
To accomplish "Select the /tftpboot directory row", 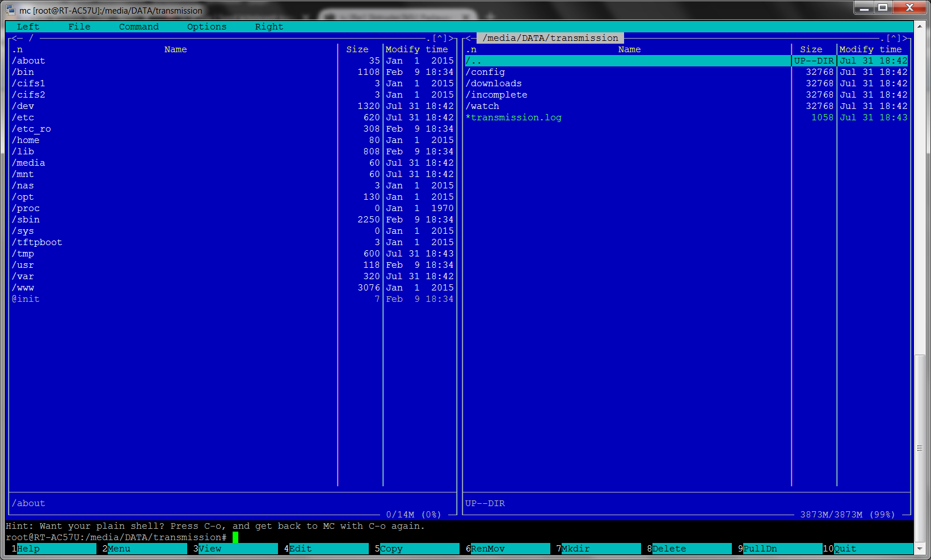I will [x=233, y=242].
